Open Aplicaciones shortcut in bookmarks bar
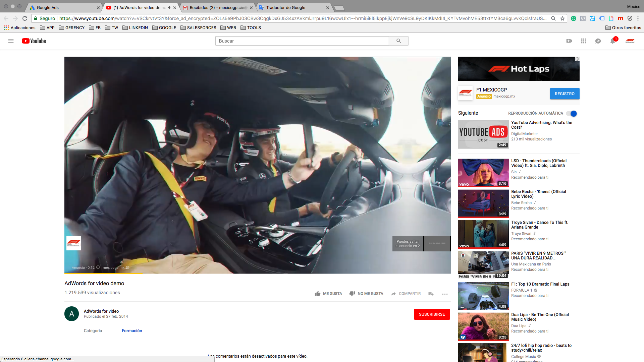 point(20,28)
